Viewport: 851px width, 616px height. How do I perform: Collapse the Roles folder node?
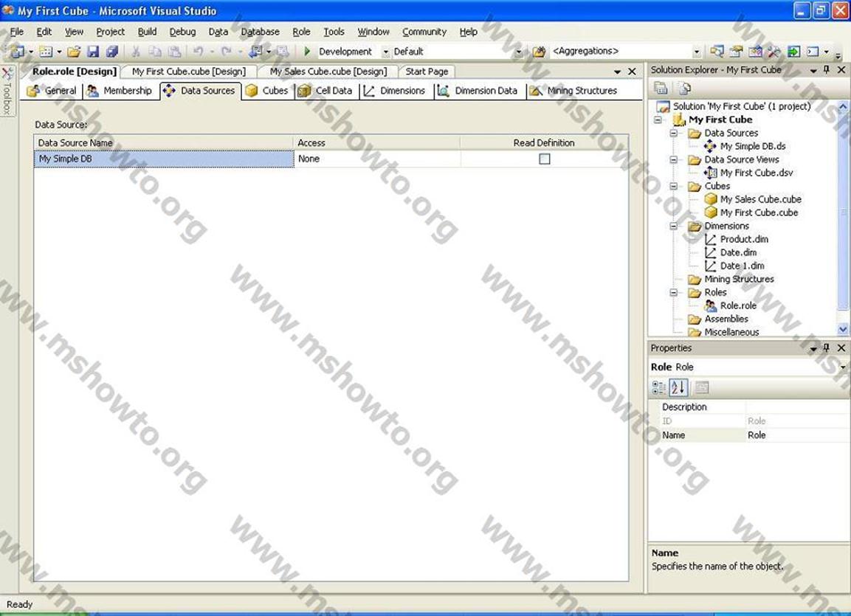(x=674, y=292)
